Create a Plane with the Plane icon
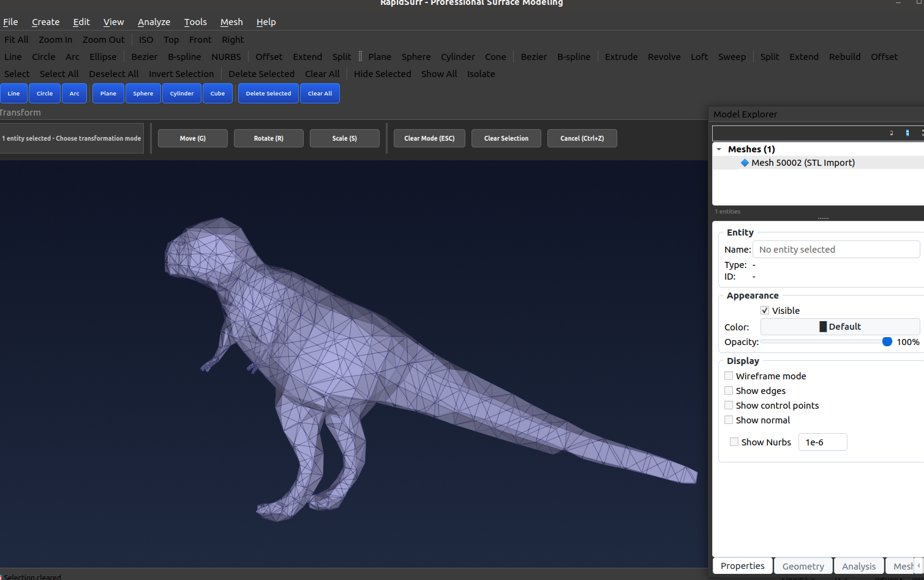 pyautogui.click(x=108, y=93)
